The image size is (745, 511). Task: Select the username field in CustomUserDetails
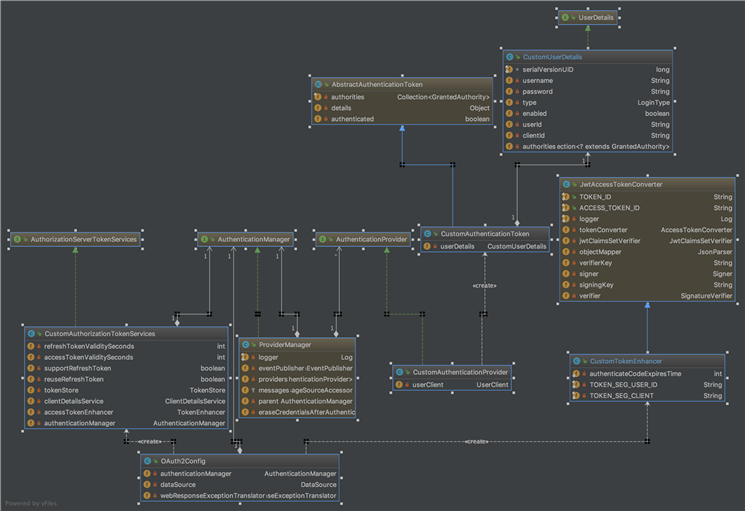(588, 81)
